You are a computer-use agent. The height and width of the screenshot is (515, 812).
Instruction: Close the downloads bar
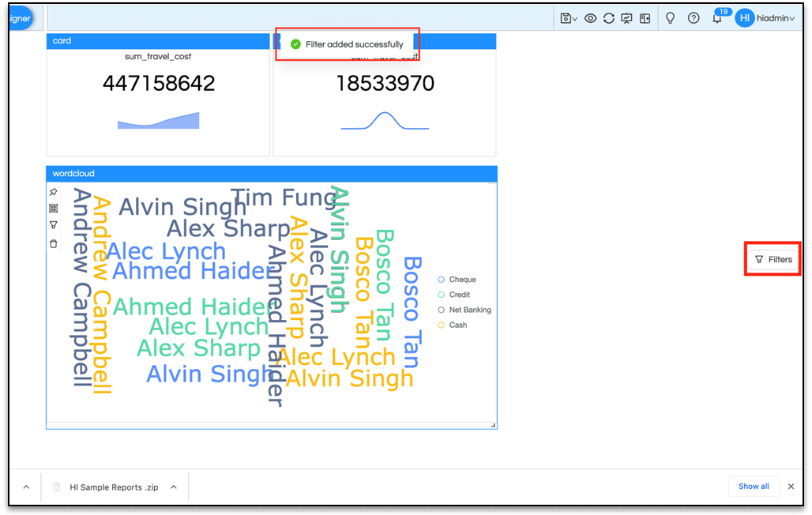[791, 487]
